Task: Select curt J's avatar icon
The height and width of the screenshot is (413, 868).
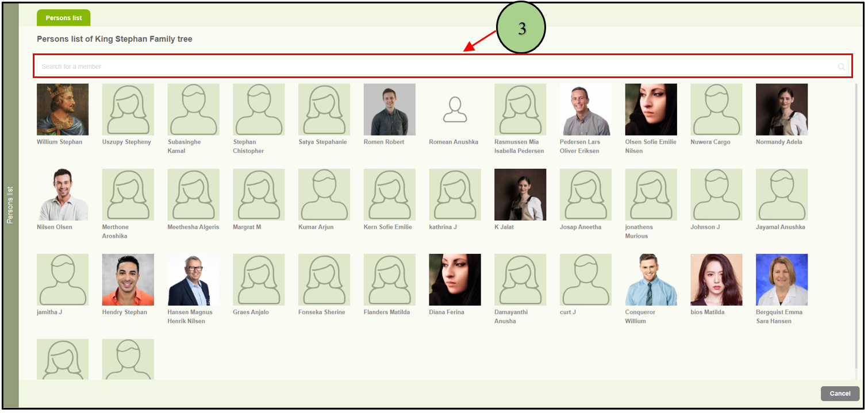Action: point(585,280)
